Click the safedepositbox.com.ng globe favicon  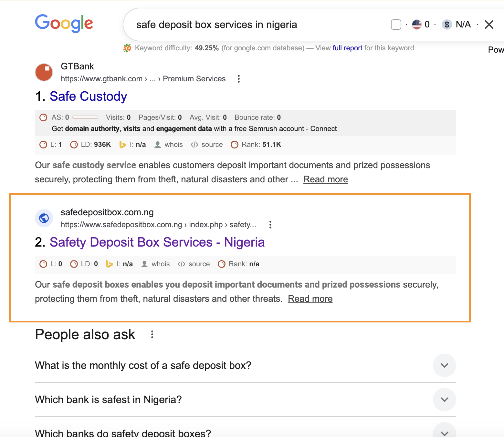click(44, 218)
